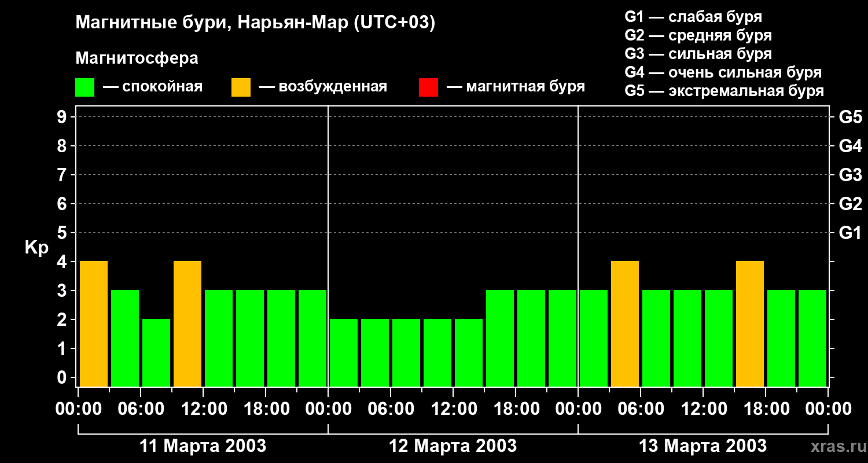Viewport: 868px width, 463px height.
Task: Select the chart title 'Магнитные бури, Нарьян-Мар (UTC+03)'
Action: coord(255,23)
